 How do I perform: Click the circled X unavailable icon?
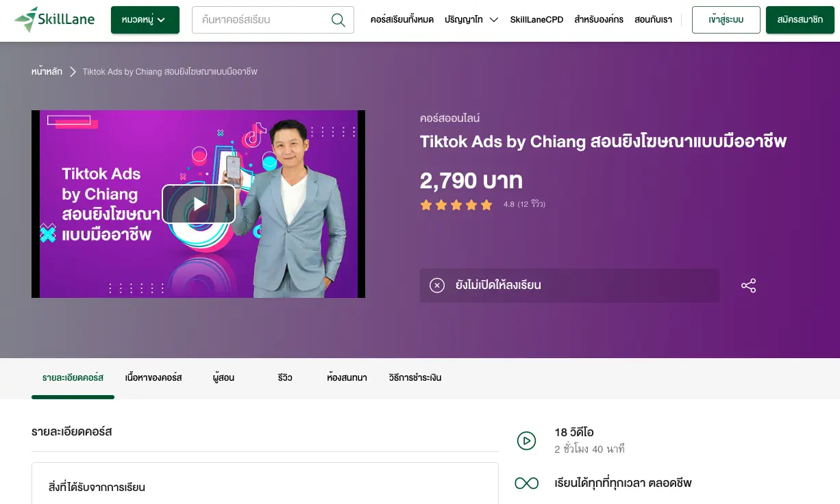pyautogui.click(x=437, y=286)
